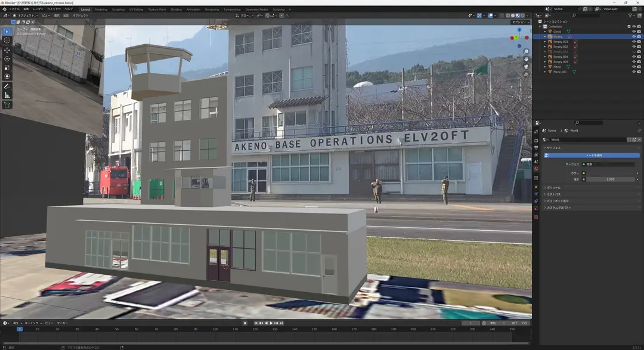The image size is (644, 350).
Task: Toggle Collection exclude checkbox in outliner
Action: 629,26
